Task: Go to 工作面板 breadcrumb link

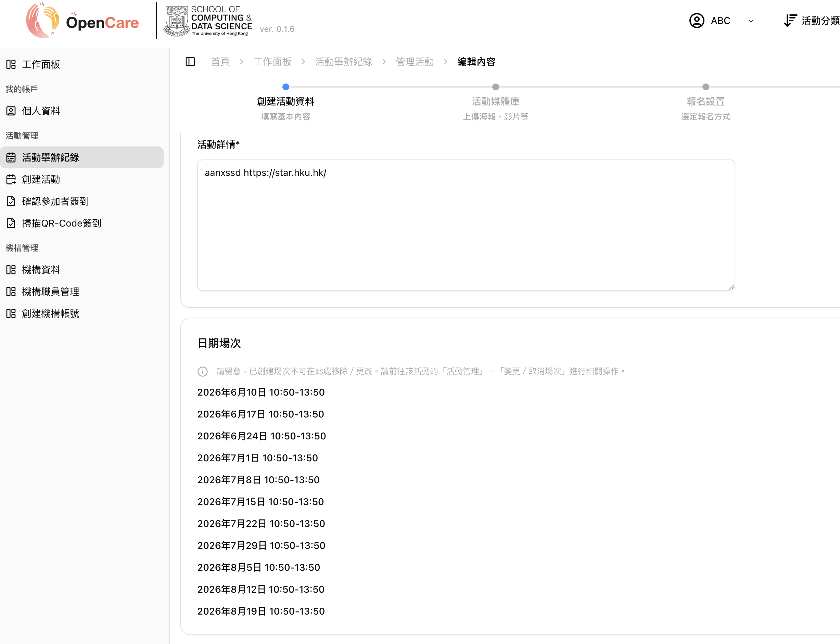Action: pyautogui.click(x=272, y=62)
